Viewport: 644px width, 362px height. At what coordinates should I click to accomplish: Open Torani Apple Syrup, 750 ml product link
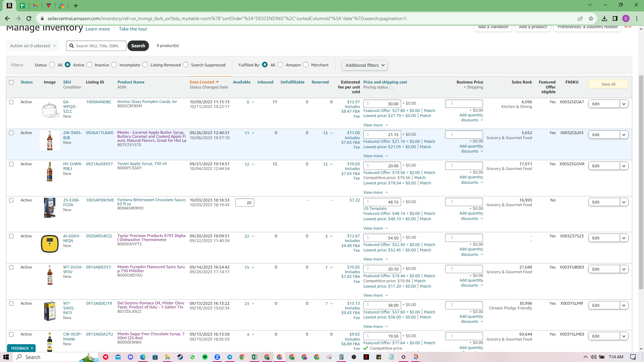point(142,164)
